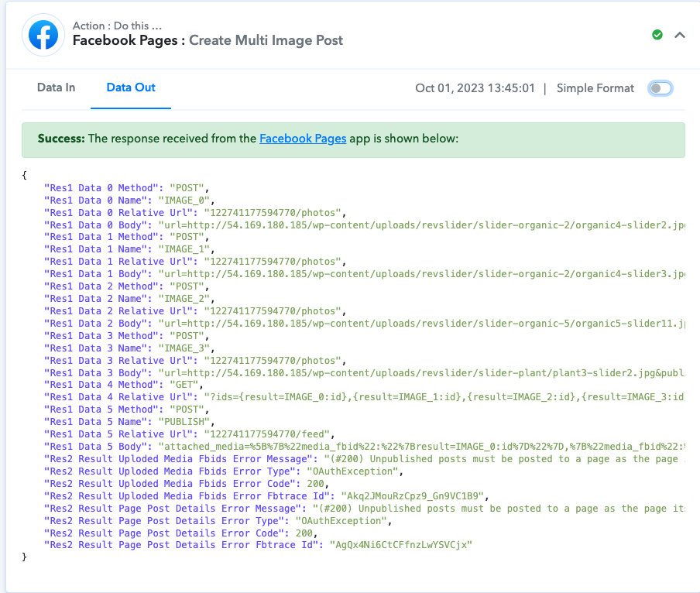Click the Res1 Data 2 Relative Url line
This screenshot has width=700, height=593.
coord(194,311)
